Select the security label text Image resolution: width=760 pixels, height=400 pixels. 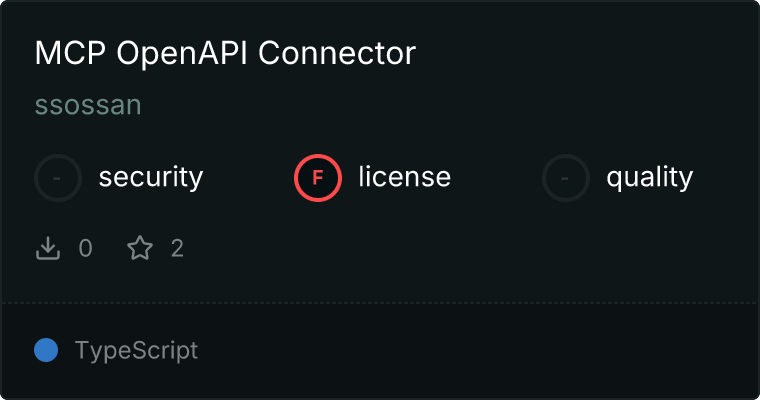pyautogui.click(x=151, y=178)
